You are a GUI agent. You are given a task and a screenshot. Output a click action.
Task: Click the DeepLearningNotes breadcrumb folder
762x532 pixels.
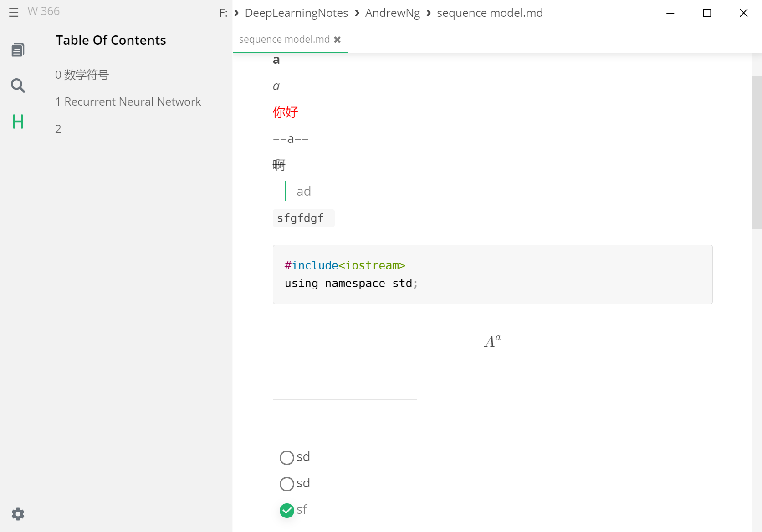(297, 13)
